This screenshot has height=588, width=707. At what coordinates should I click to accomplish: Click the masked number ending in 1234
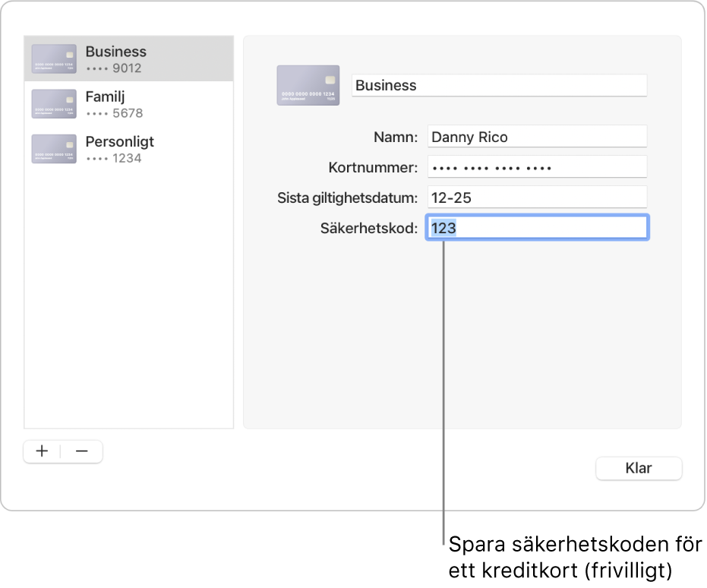coord(113,158)
